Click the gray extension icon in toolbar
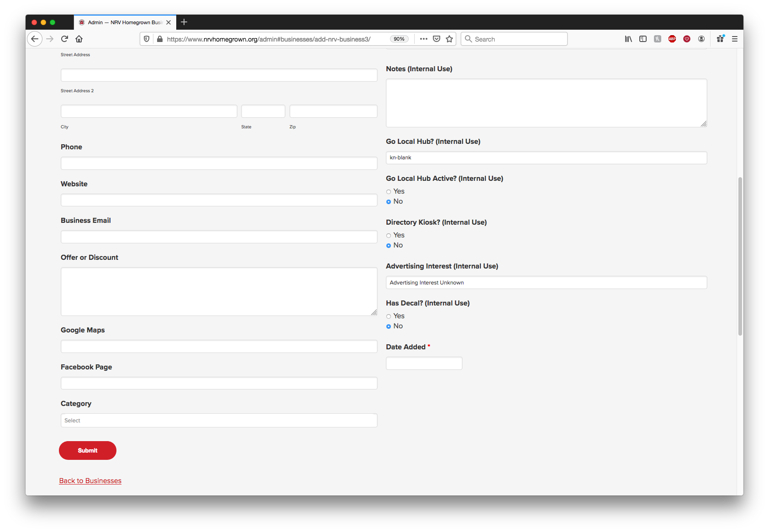 tap(658, 39)
